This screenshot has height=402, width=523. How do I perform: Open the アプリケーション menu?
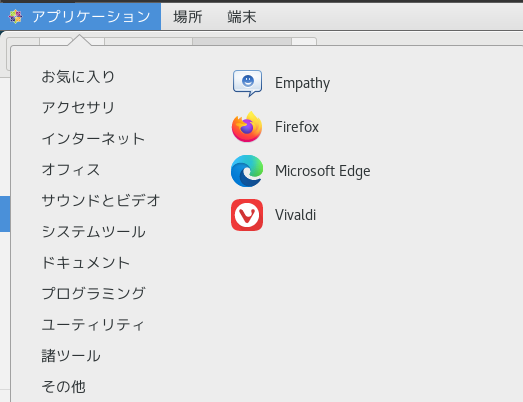pyautogui.click(x=80, y=16)
